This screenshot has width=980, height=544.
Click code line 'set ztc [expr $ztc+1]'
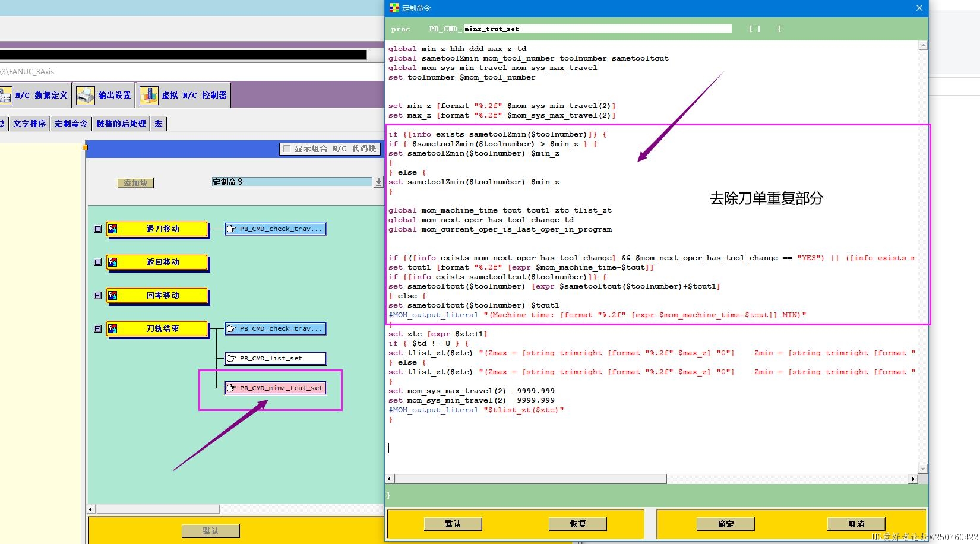click(x=438, y=334)
